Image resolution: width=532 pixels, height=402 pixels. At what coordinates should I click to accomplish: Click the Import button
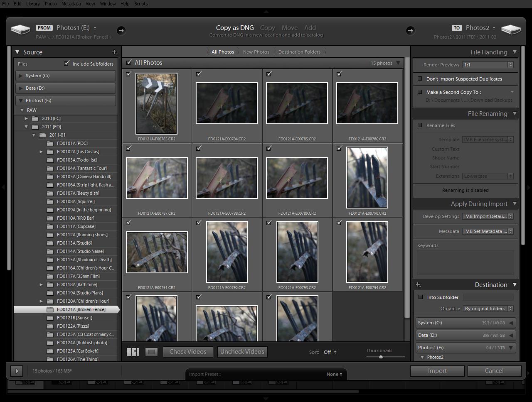pos(437,371)
